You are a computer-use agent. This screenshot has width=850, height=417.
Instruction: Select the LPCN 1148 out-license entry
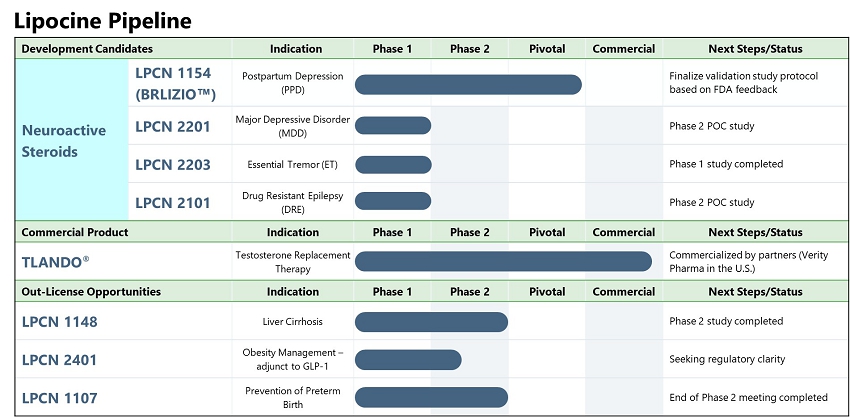[60, 322]
